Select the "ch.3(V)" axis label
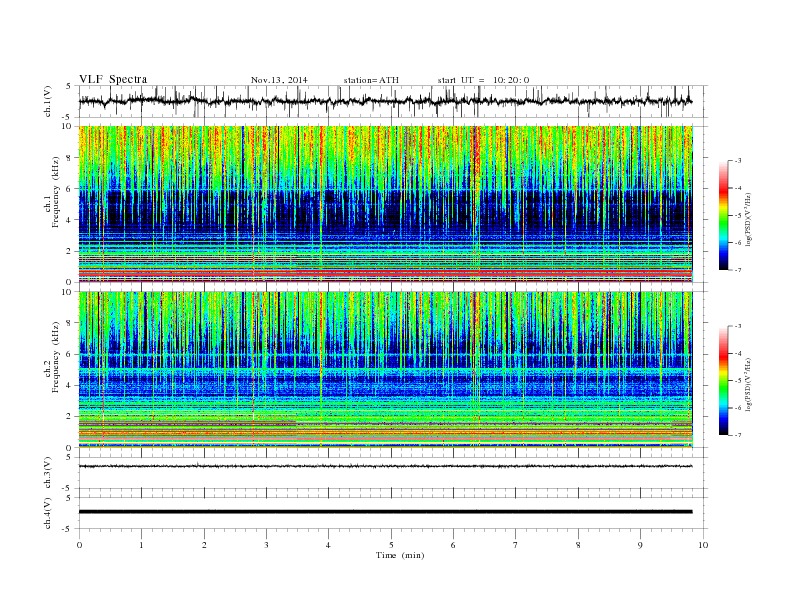 (48, 473)
